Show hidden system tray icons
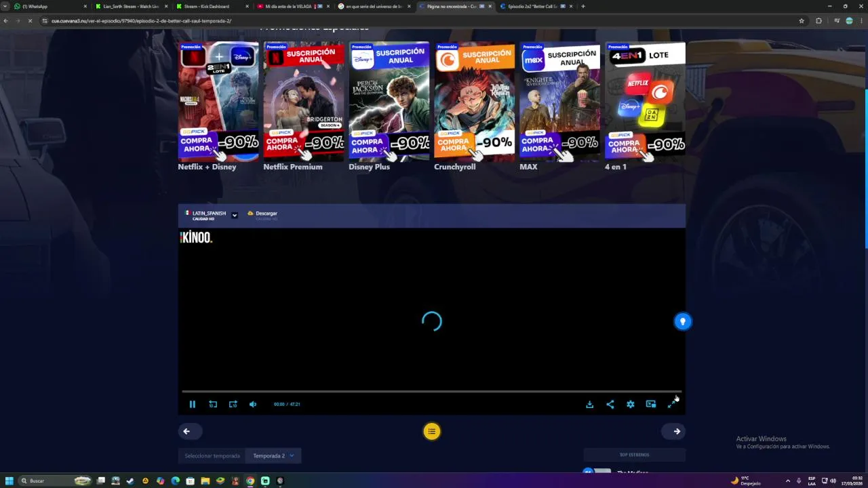This screenshot has width=868, height=488. (x=787, y=481)
